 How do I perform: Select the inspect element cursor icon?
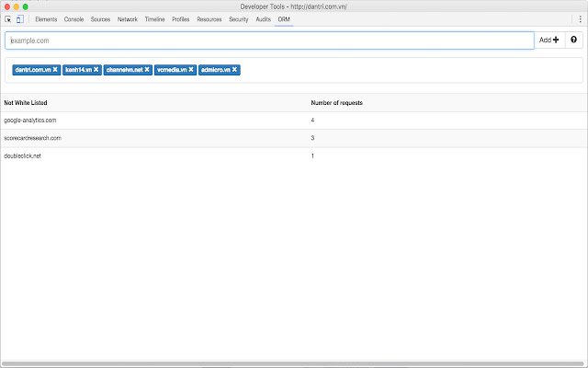coord(8,19)
